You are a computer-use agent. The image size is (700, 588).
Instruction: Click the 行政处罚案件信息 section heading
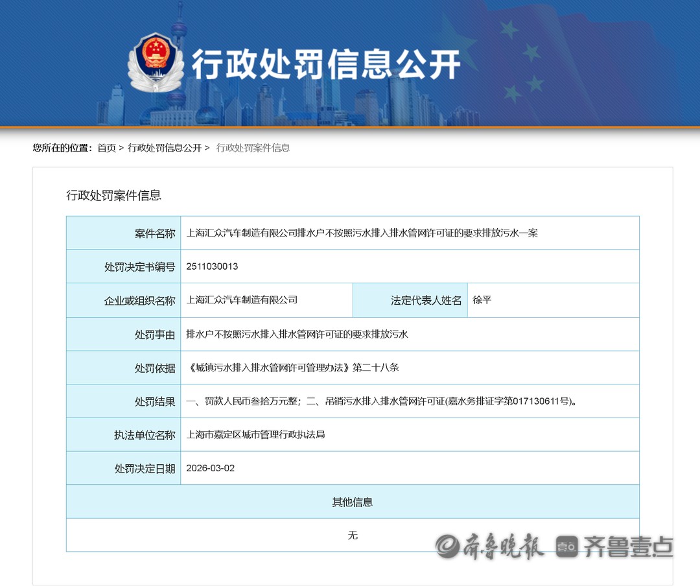113,195
